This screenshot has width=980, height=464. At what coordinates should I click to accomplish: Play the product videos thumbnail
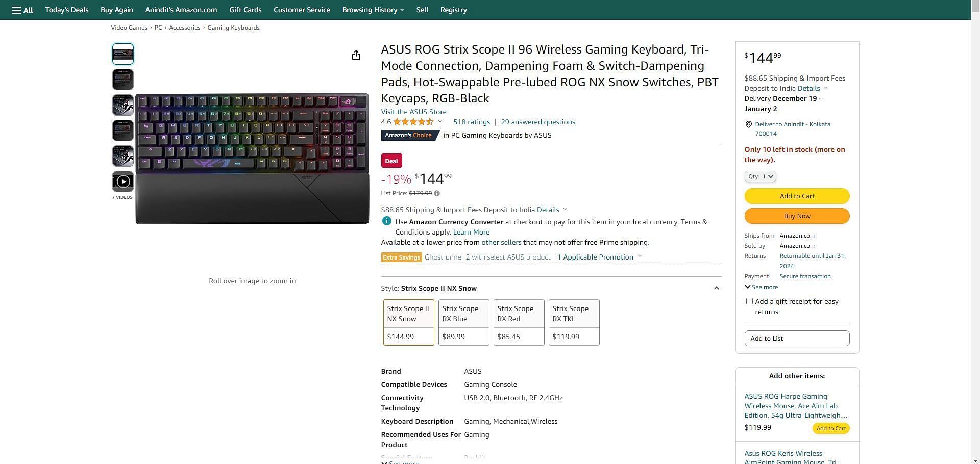point(123,182)
